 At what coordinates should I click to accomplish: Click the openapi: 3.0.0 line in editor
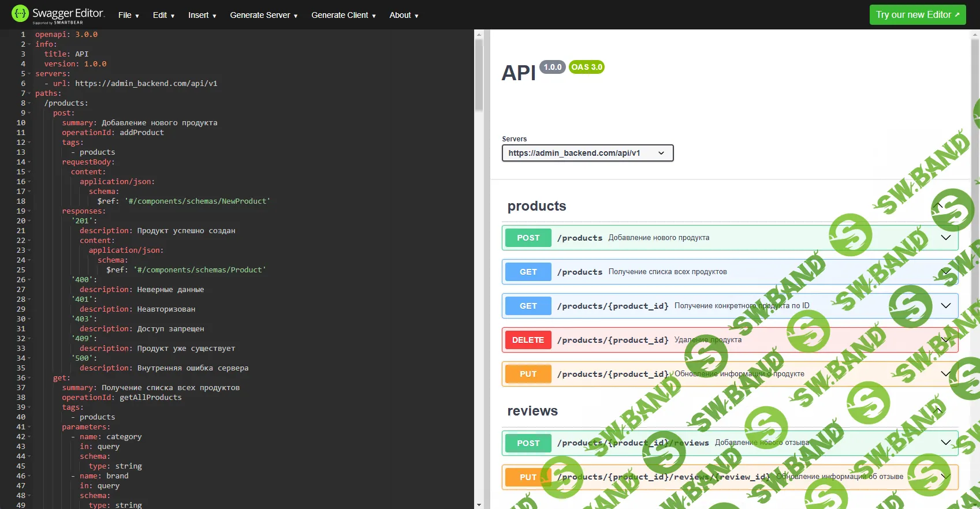tap(66, 35)
